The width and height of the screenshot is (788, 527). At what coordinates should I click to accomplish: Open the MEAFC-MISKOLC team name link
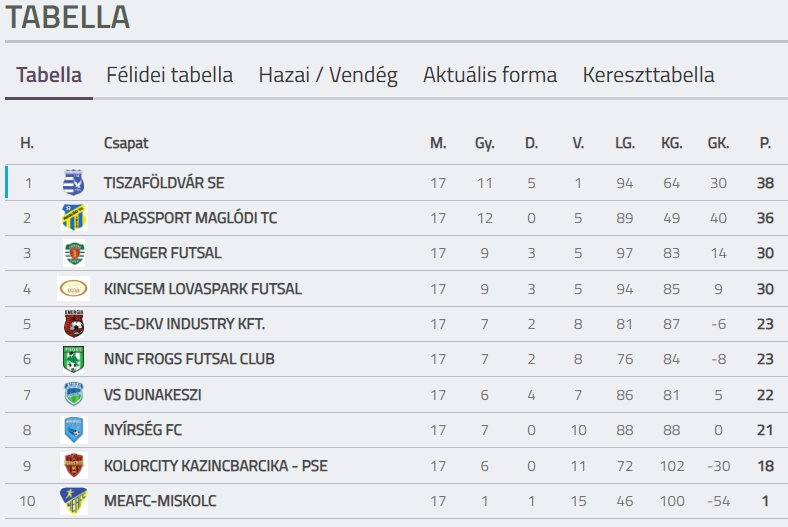tap(160, 501)
